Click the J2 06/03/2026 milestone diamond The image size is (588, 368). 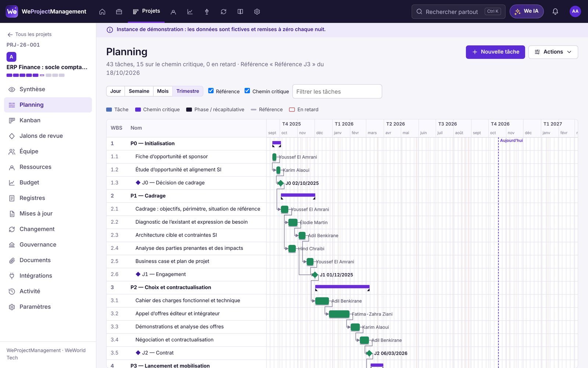(369, 353)
